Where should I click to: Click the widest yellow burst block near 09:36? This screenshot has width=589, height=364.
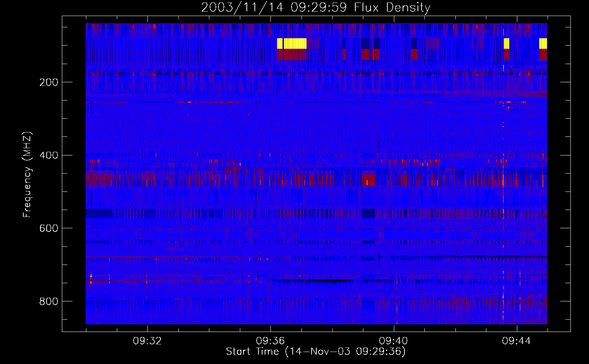click(x=295, y=43)
